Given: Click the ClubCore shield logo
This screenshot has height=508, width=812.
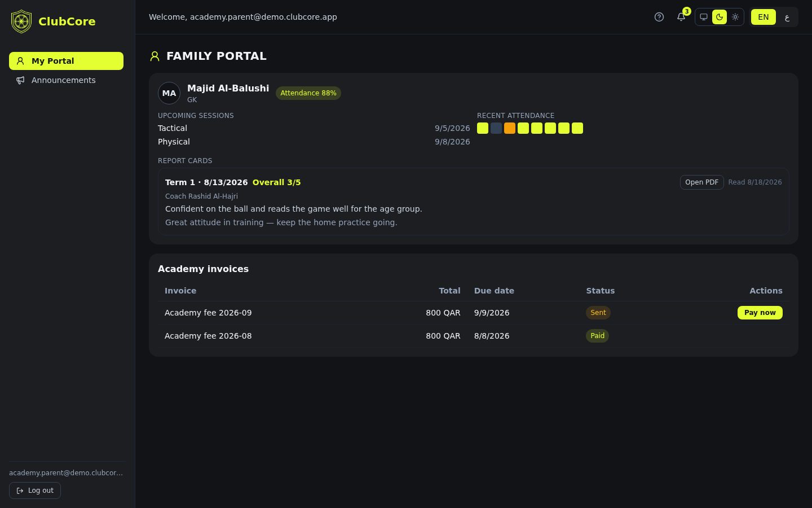Looking at the screenshot, I should coord(21,21).
